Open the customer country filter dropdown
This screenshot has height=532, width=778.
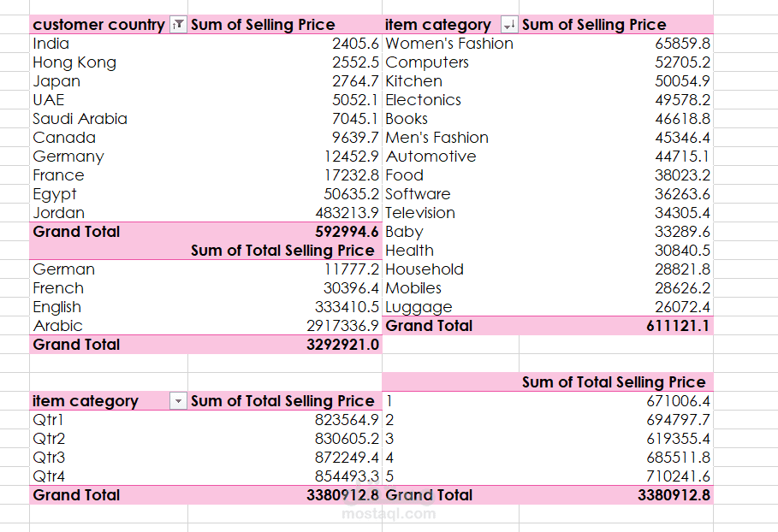178,26
